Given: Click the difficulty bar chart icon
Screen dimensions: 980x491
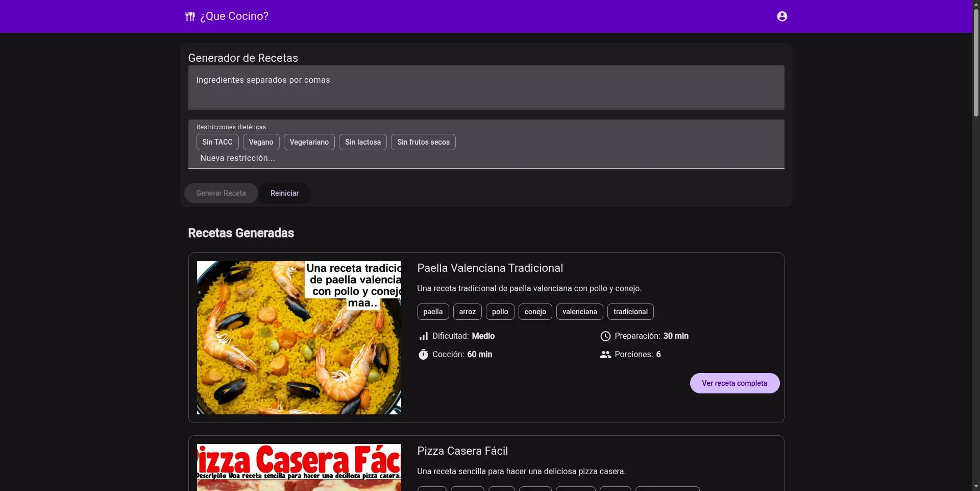Looking at the screenshot, I should [423, 336].
